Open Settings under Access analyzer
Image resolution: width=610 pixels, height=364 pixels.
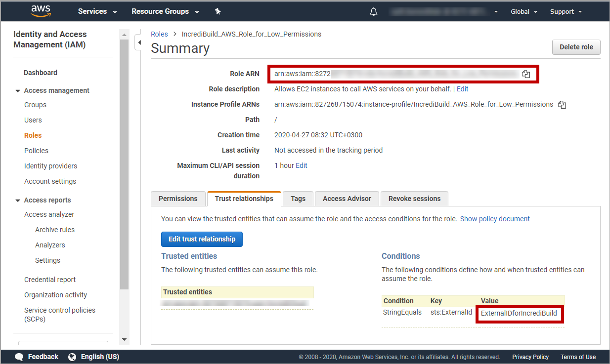point(47,260)
